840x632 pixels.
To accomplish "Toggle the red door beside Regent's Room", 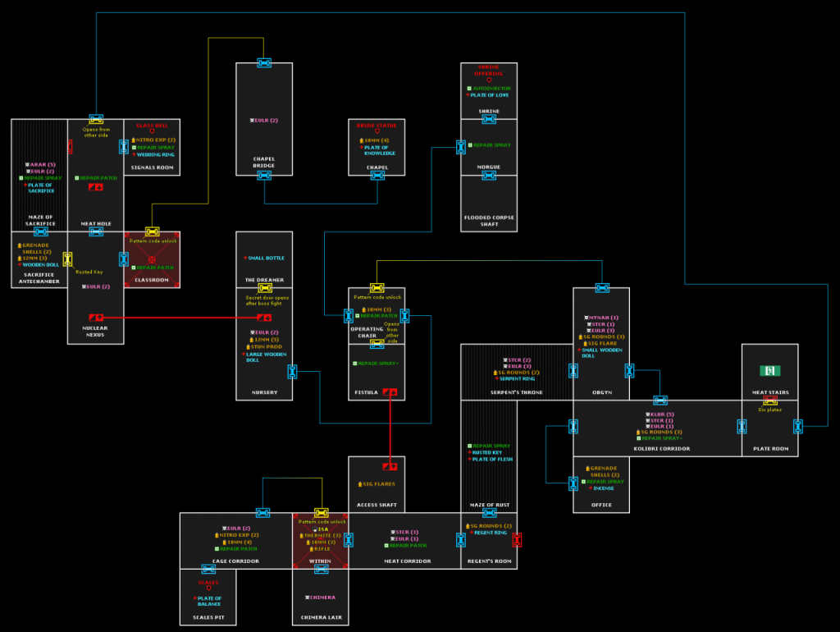I will tap(518, 538).
